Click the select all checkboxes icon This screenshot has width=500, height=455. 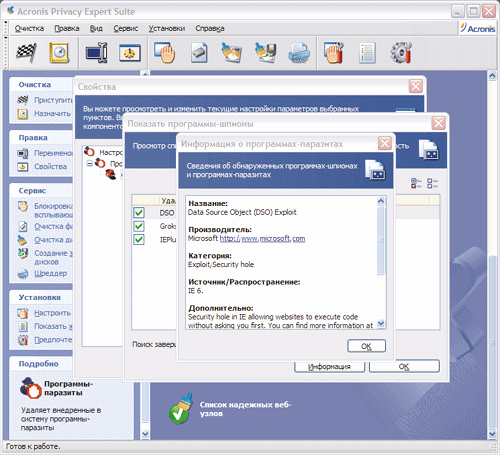tap(416, 183)
